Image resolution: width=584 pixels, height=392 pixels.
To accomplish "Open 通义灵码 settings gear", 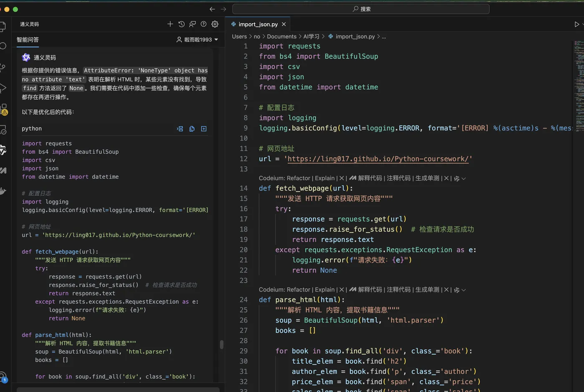I will click(x=215, y=24).
